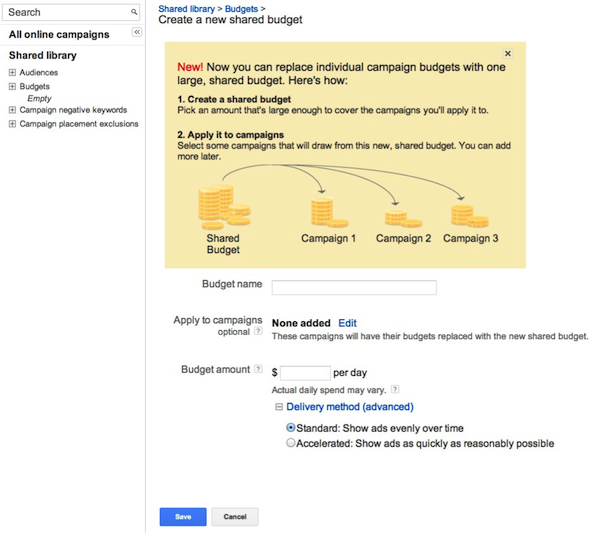Screen dimensions: 600x536
Task: Expand Campaign negative keywords node
Action: coord(12,110)
